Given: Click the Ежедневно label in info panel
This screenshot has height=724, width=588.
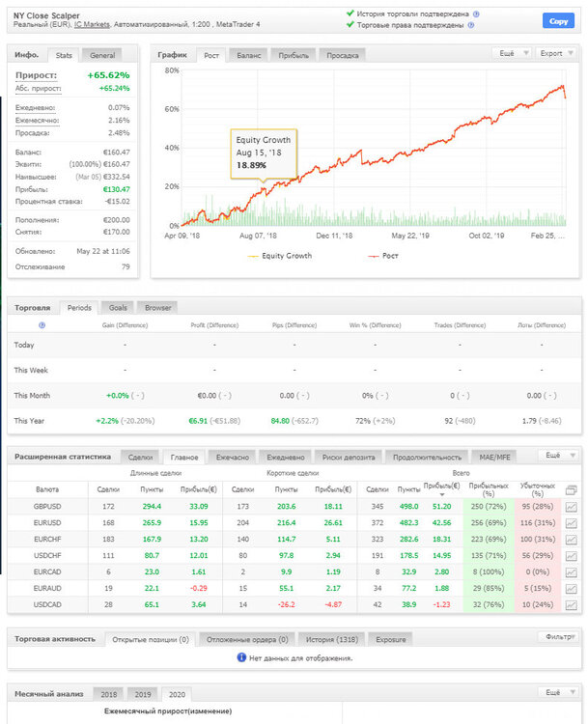Looking at the screenshot, I should pos(35,107).
